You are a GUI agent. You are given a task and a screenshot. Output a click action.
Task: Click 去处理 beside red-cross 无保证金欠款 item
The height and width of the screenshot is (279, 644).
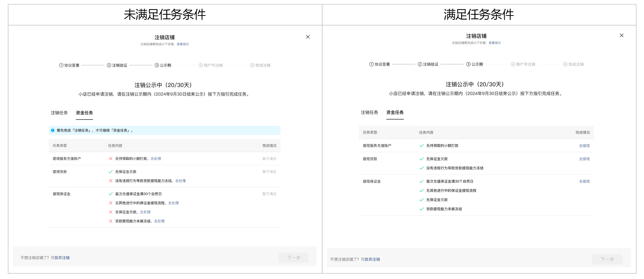[145, 212]
